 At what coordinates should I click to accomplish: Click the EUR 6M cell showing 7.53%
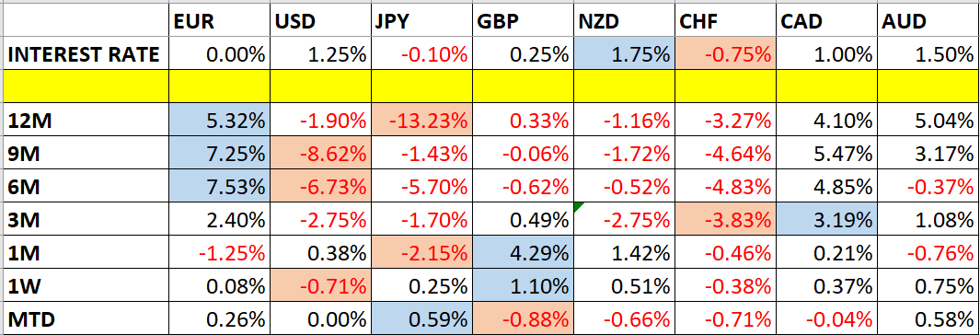(x=219, y=186)
